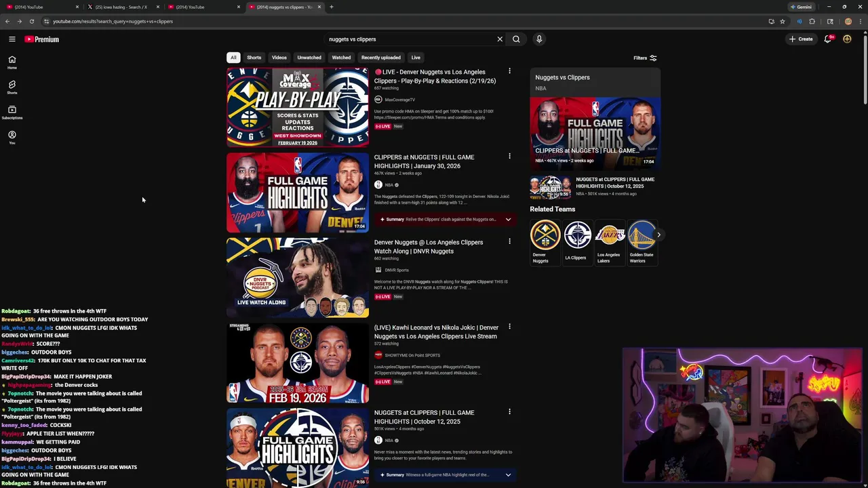Open a new browser tab
The image size is (868, 488).
point(331,7)
